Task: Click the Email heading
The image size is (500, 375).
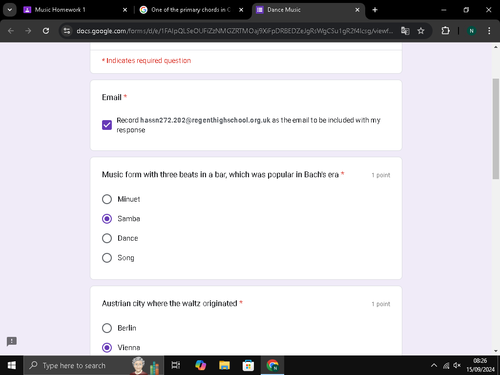Action: [112, 97]
